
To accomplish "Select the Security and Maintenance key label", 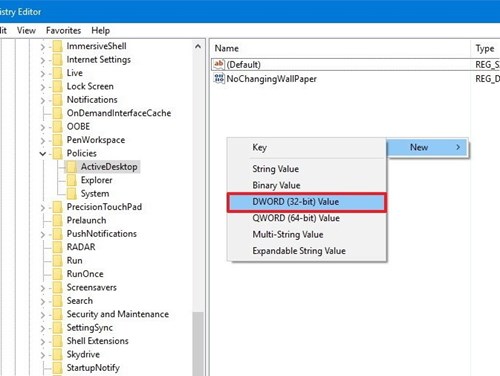I will [118, 314].
